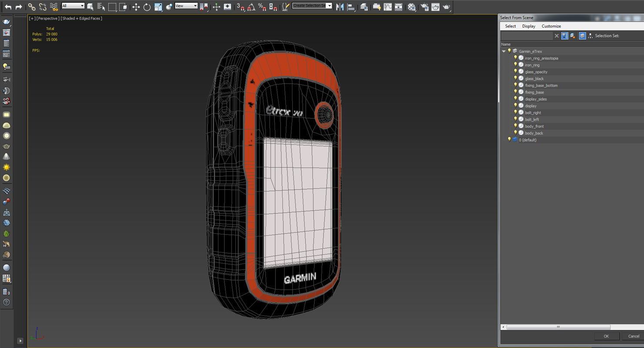
Task: Collapse the Garmin_eTrex layer tree
Action: coord(504,51)
